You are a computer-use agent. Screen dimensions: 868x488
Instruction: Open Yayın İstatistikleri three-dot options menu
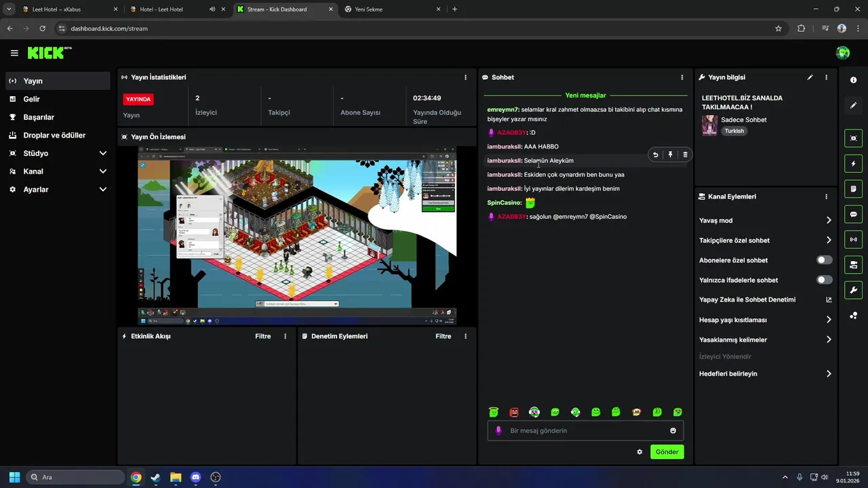(465, 77)
